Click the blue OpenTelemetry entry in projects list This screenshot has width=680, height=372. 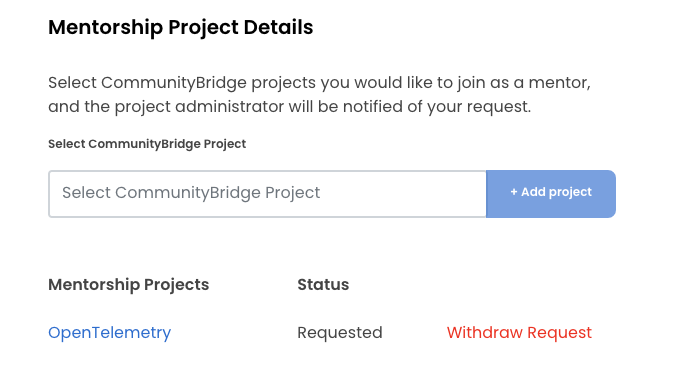110,333
